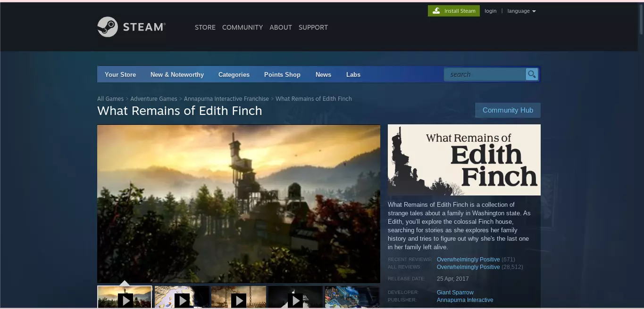Image resolution: width=644 pixels, height=309 pixels.
Task: Open the language dropdown
Action: (x=521, y=11)
